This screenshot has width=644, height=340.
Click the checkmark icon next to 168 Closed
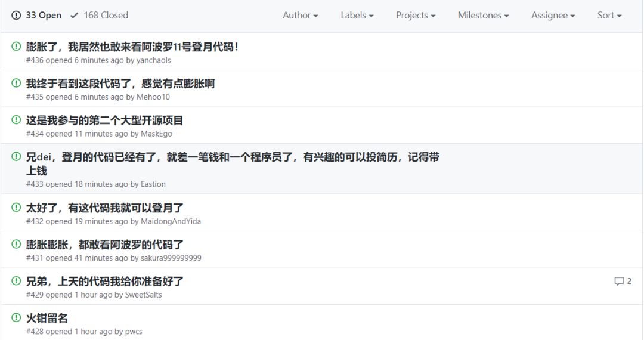tap(74, 16)
